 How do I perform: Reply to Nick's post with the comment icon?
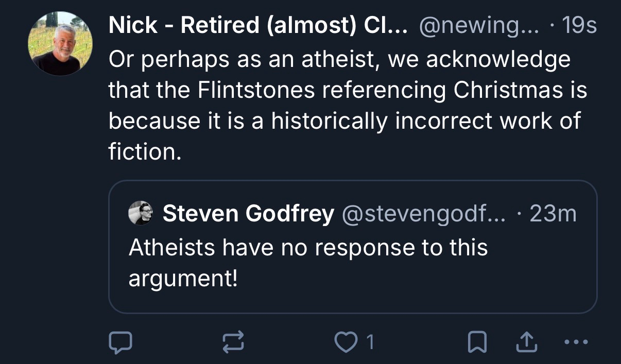click(120, 342)
